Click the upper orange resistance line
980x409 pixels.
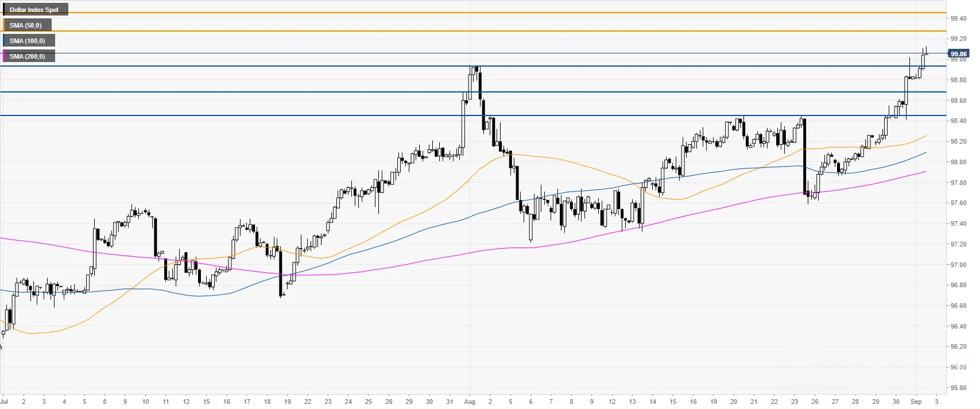(x=473, y=13)
